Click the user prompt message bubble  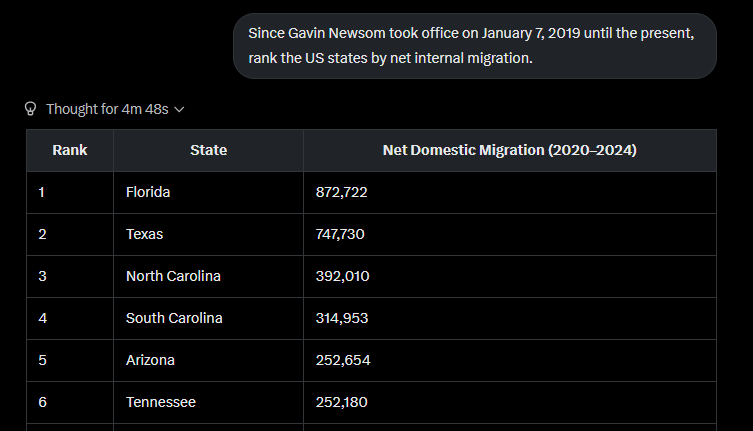tap(475, 46)
